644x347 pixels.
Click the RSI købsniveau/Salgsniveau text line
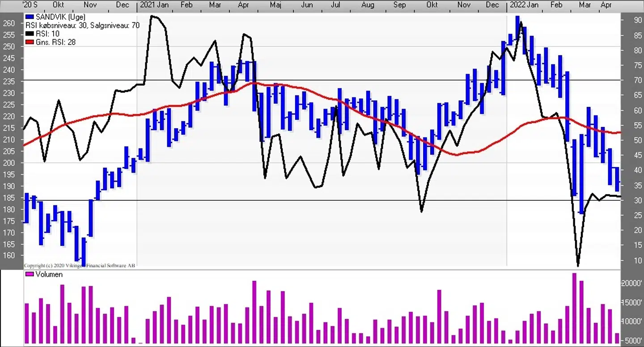coord(82,25)
